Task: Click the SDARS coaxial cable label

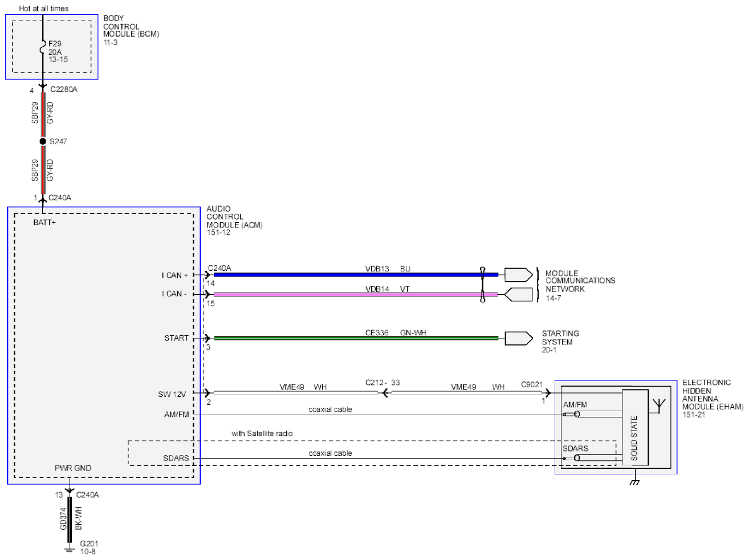Action: 330,453
